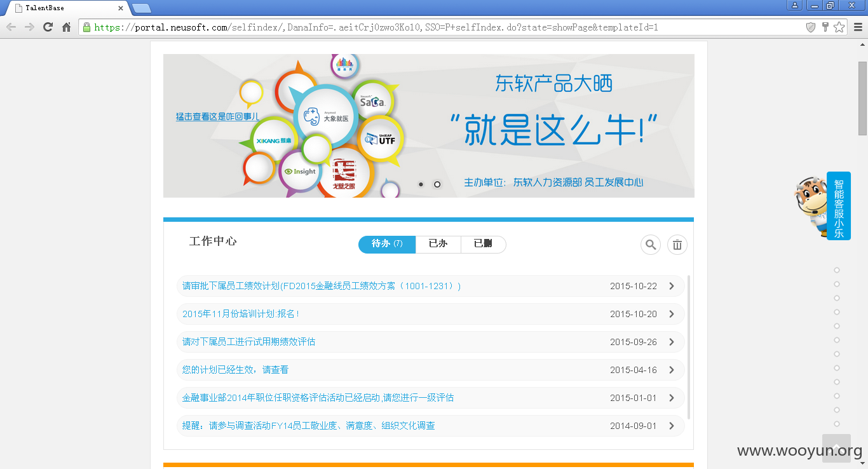Viewport: 868px width, 469px height.
Task: Open 金融事业部2014年职位任职资格评估 link
Action: click(318, 398)
